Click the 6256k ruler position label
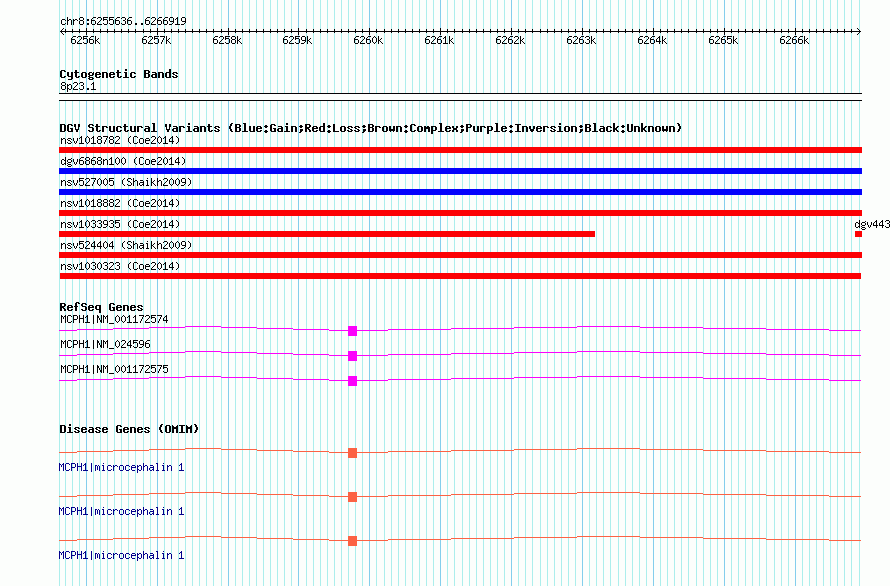This screenshot has height=586, width=890. 85,40
